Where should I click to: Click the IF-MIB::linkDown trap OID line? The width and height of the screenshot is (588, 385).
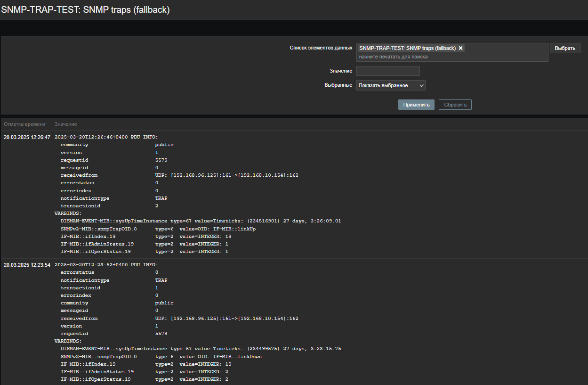161,356
